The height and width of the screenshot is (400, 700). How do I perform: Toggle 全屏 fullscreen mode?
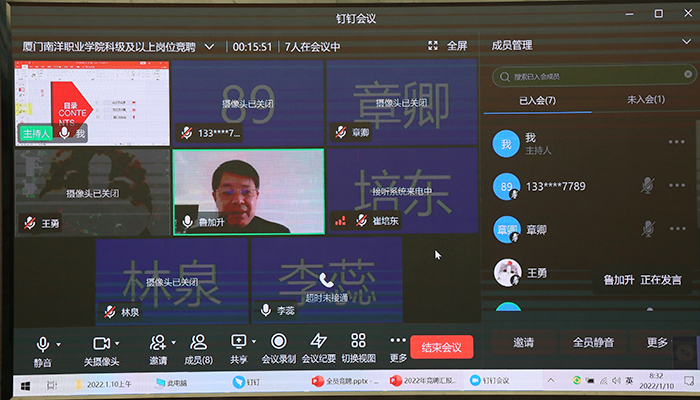(447, 46)
